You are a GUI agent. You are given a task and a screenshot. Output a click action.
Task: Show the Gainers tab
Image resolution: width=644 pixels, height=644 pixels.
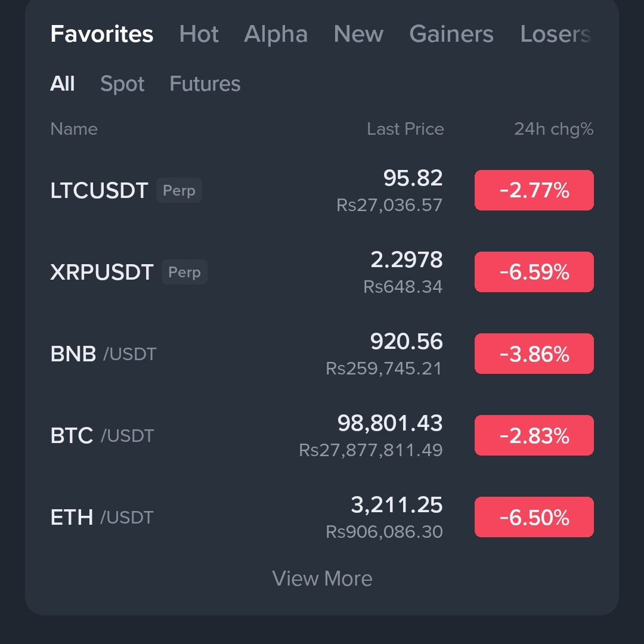click(x=451, y=34)
